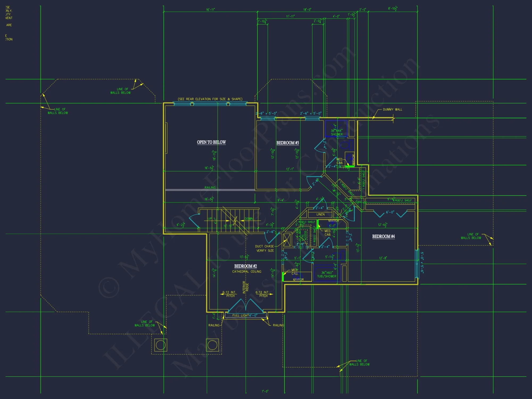Select the DUMMY WALL annotation text

coord(392,110)
